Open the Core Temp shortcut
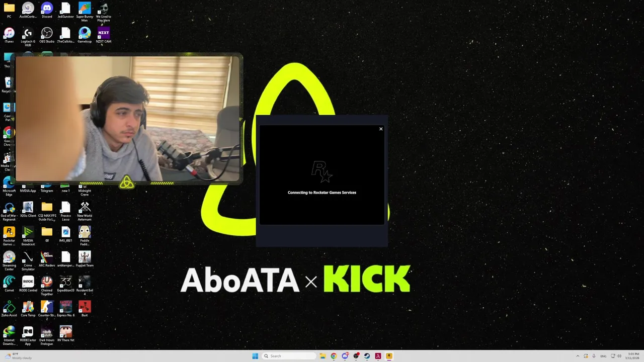Viewport: 644px width, 362px height. click(28, 309)
